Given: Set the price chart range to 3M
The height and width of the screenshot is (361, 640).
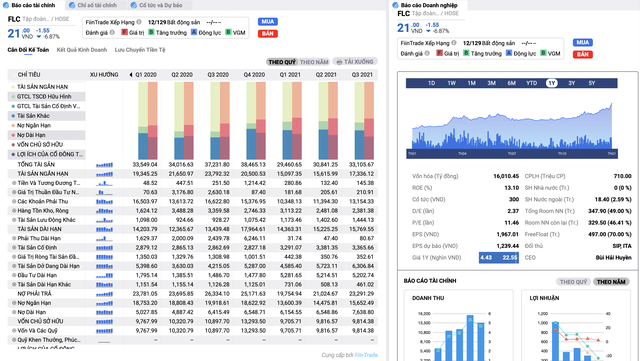Looking at the screenshot, I should 491,83.
